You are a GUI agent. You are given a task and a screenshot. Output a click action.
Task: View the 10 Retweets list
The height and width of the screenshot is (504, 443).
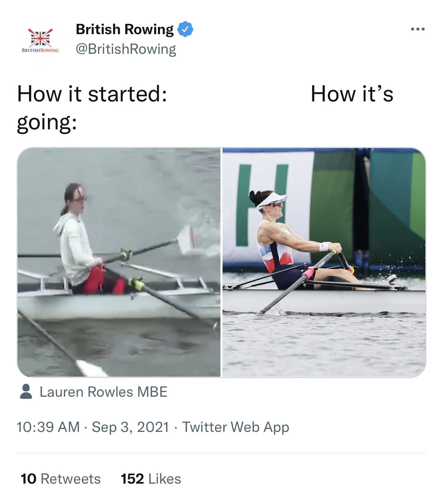coord(61,479)
